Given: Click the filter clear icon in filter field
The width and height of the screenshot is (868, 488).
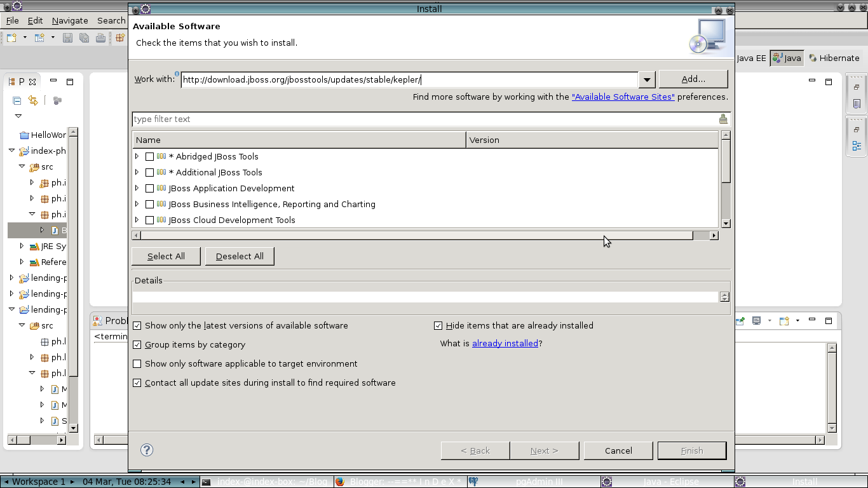Looking at the screenshot, I should [723, 119].
